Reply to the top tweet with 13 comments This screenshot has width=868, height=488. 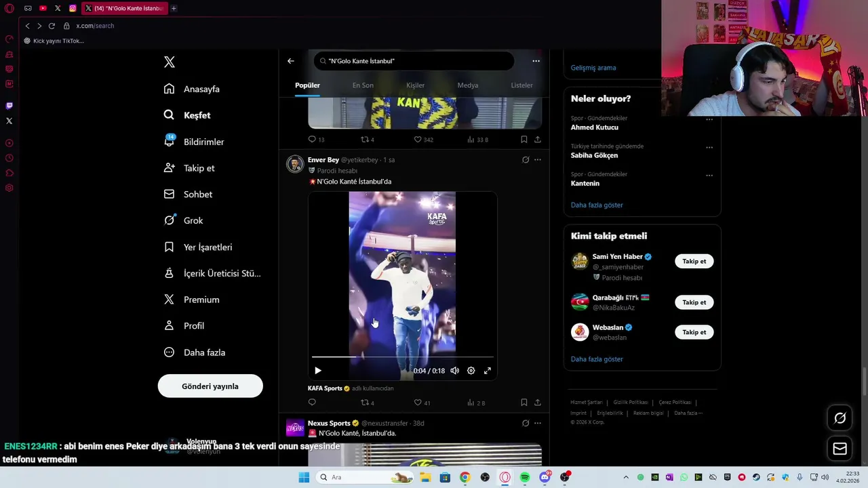[x=316, y=140]
